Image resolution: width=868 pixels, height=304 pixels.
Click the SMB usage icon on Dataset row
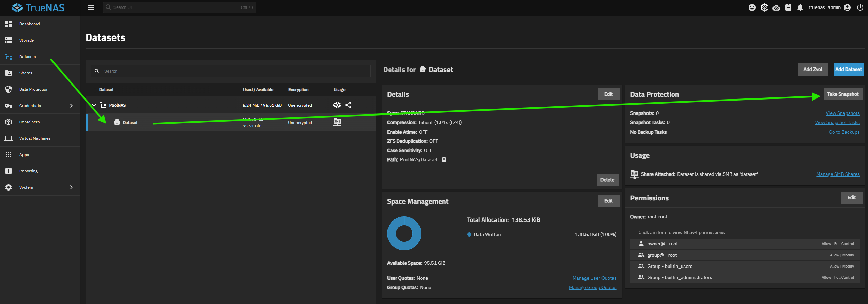(x=337, y=122)
